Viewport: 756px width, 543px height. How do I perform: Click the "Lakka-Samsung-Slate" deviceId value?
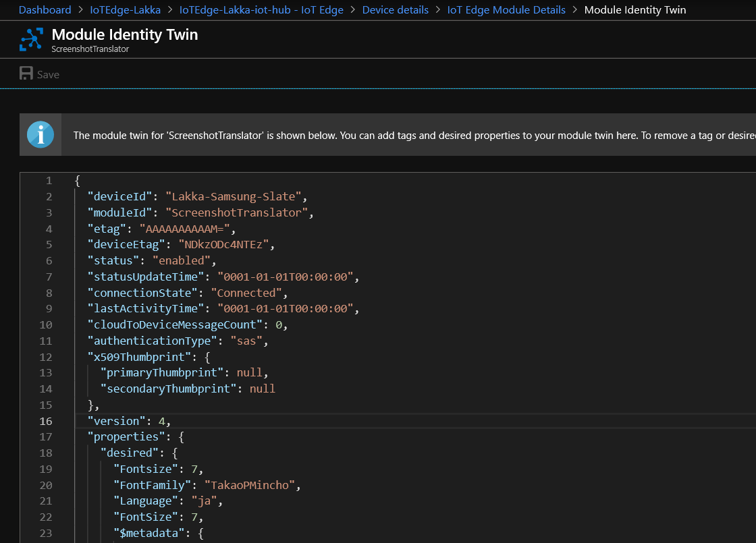tap(234, 196)
